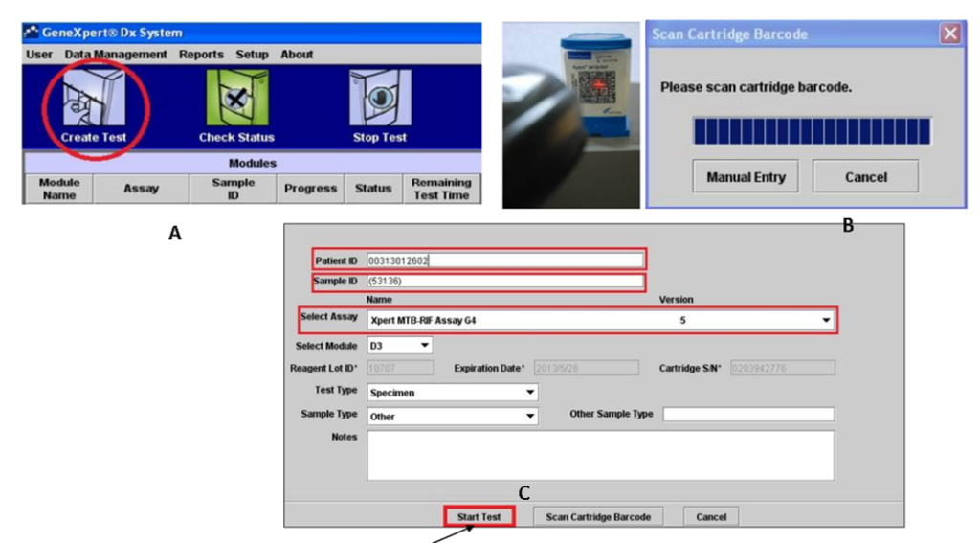Open the Data Management menu
This screenshot has width=980, height=543.
(x=116, y=55)
